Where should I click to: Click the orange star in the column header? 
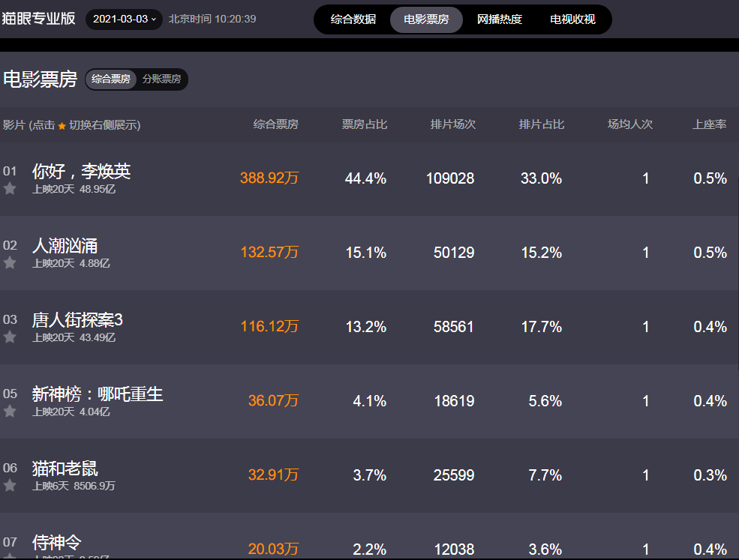click(62, 126)
